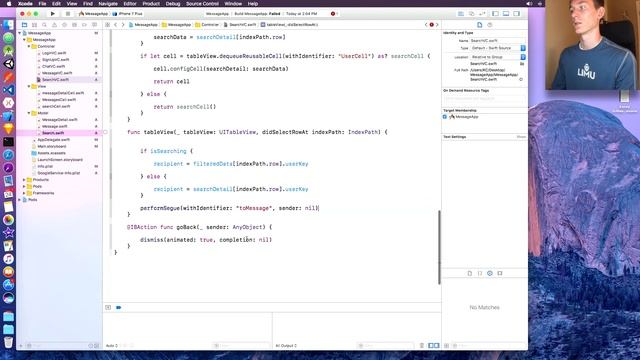Click the SearchVC.swift item in jump bar
Image resolution: width=640 pixels, height=360 pixels.
(x=240, y=25)
